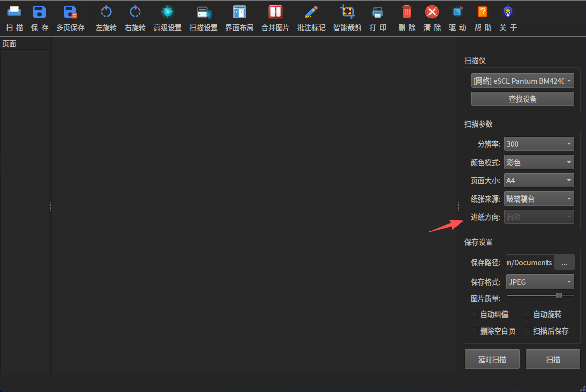Select the 合并图片 merge images tool
This screenshot has width=586, height=392.
pos(275,18)
